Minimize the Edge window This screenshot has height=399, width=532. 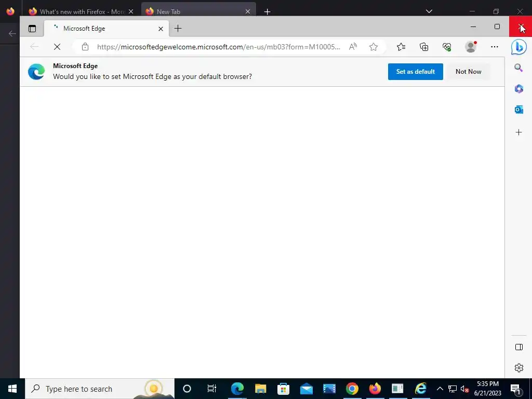(473, 26)
